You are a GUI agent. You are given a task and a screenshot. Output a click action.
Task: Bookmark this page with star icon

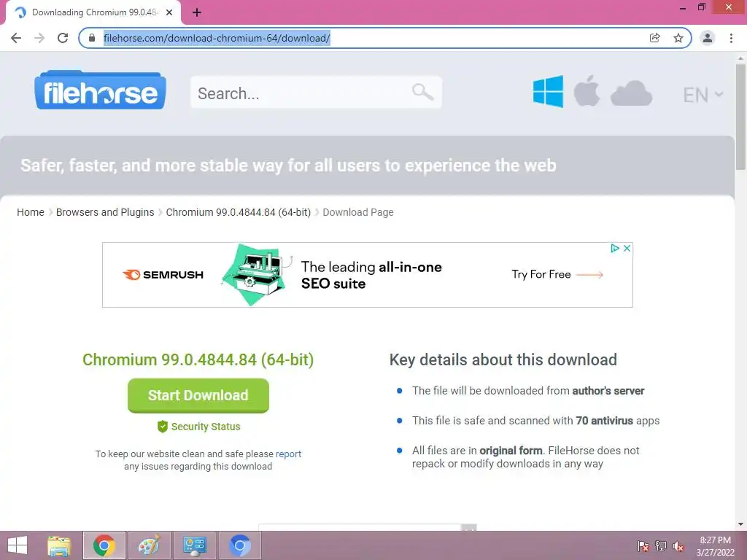tap(678, 38)
